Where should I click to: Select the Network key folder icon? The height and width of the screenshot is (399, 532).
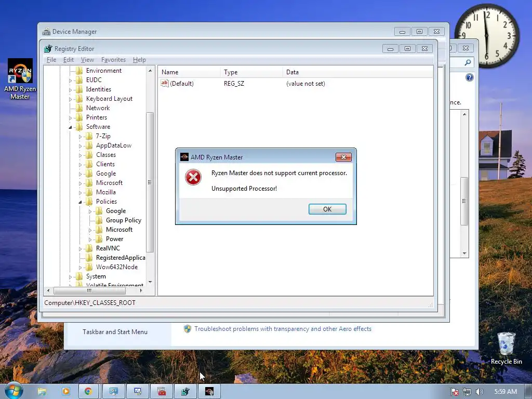pyautogui.click(x=79, y=108)
